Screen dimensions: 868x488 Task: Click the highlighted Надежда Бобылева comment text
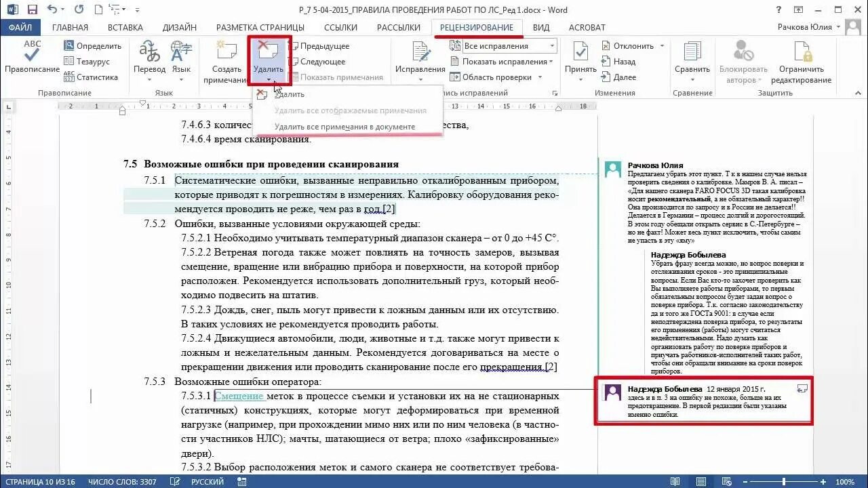707,406
